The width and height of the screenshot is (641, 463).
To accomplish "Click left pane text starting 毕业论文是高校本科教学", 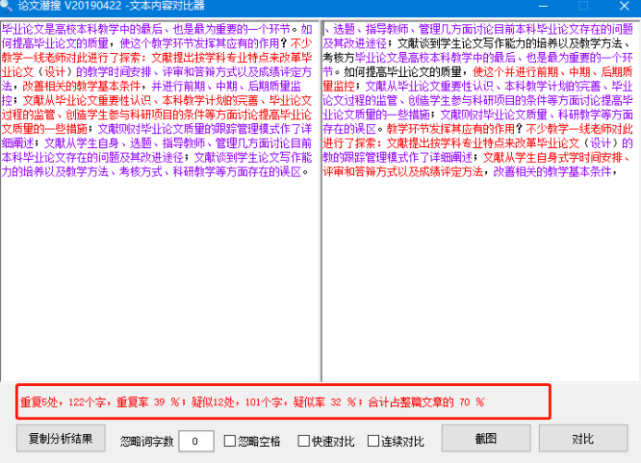I will (x=157, y=29).
